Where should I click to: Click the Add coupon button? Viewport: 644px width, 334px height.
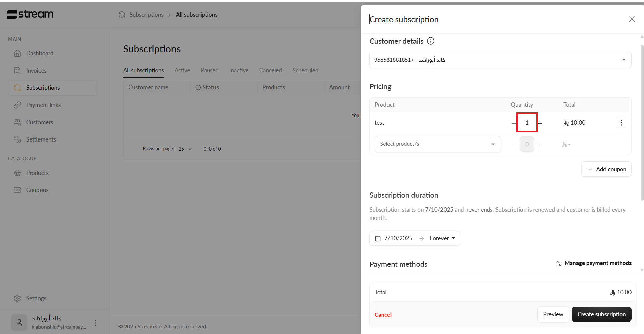pos(606,169)
